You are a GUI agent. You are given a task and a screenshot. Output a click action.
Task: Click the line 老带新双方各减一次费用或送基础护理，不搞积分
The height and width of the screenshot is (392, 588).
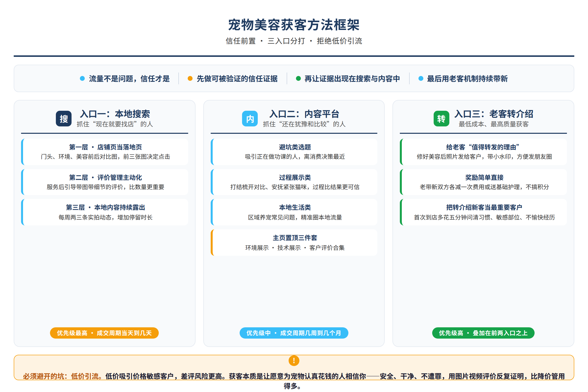pyautogui.click(x=484, y=187)
